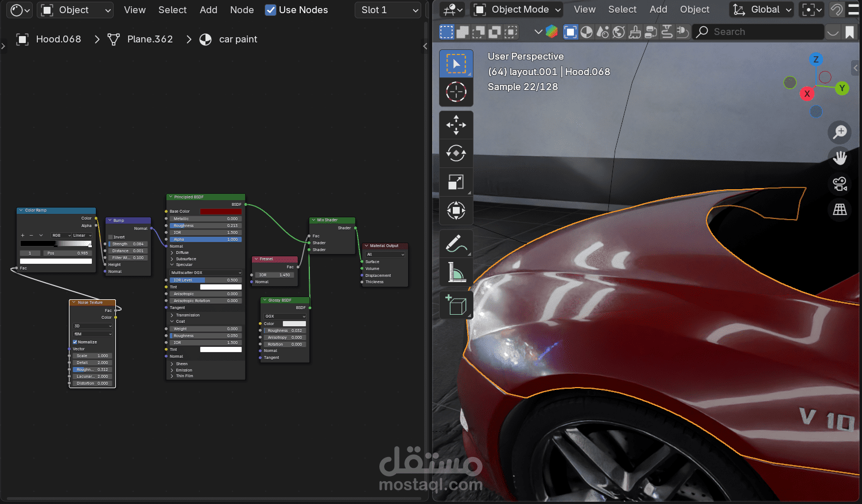862x504 pixels.
Task: Activate the 3D Cursor tool
Action: pyautogui.click(x=456, y=92)
